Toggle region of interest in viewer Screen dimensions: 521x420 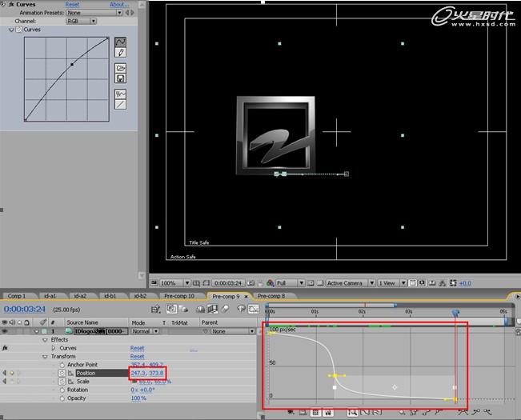pyautogui.click(x=311, y=283)
